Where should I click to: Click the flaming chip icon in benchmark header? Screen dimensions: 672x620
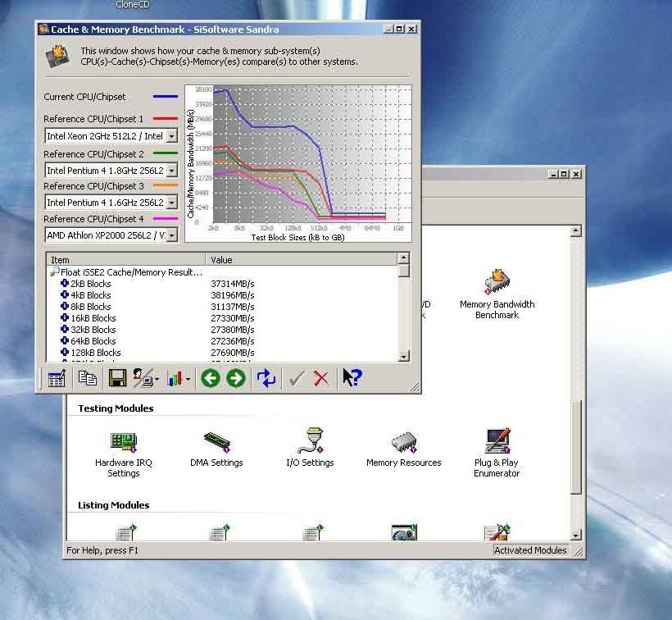point(58,56)
